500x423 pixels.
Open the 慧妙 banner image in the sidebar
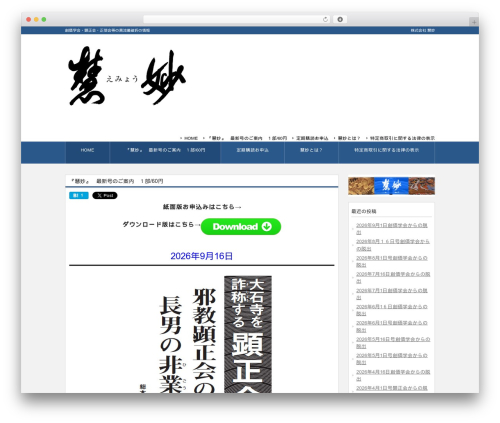pyautogui.click(x=391, y=186)
